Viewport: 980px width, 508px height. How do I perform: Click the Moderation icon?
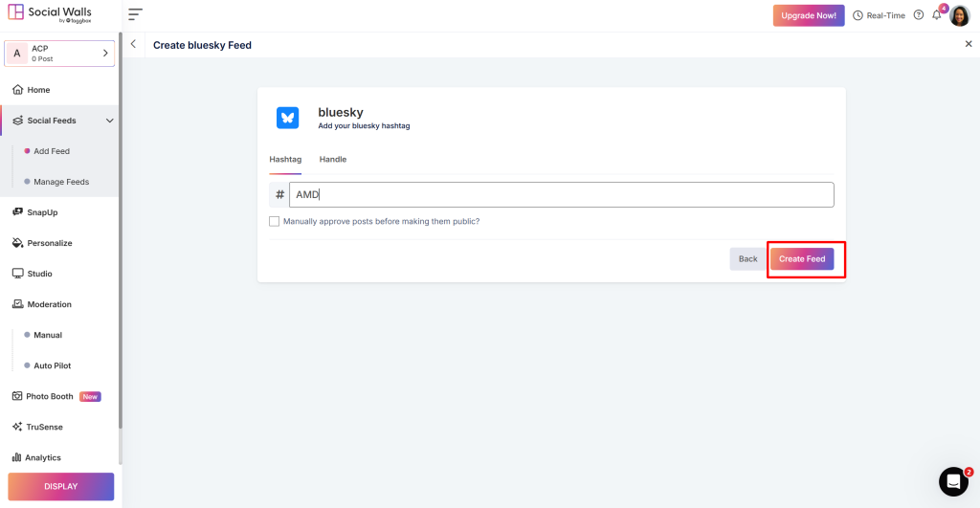click(x=17, y=303)
